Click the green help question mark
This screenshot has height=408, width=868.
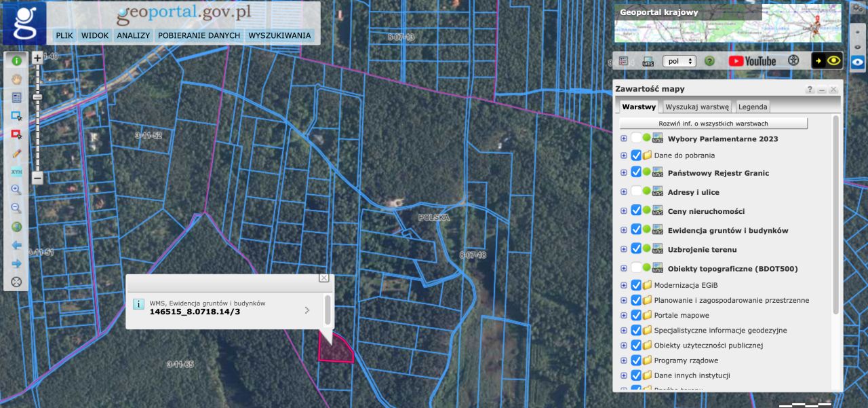(709, 61)
